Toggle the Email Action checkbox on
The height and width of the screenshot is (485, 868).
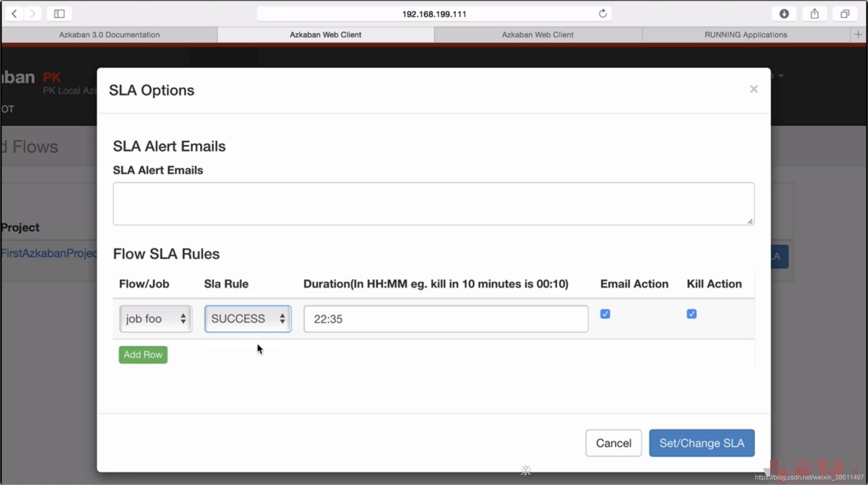(605, 314)
